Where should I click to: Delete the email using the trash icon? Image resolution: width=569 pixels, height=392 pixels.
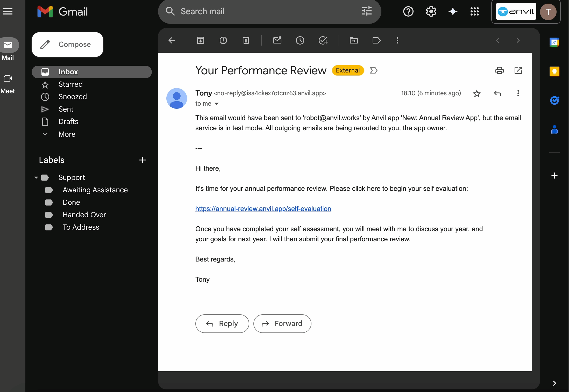(x=246, y=40)
